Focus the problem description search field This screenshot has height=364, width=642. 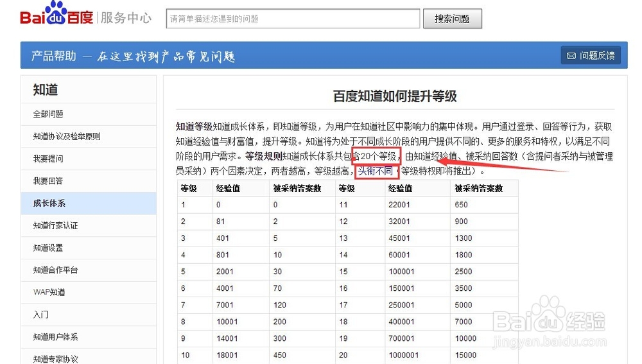point(293,19)
